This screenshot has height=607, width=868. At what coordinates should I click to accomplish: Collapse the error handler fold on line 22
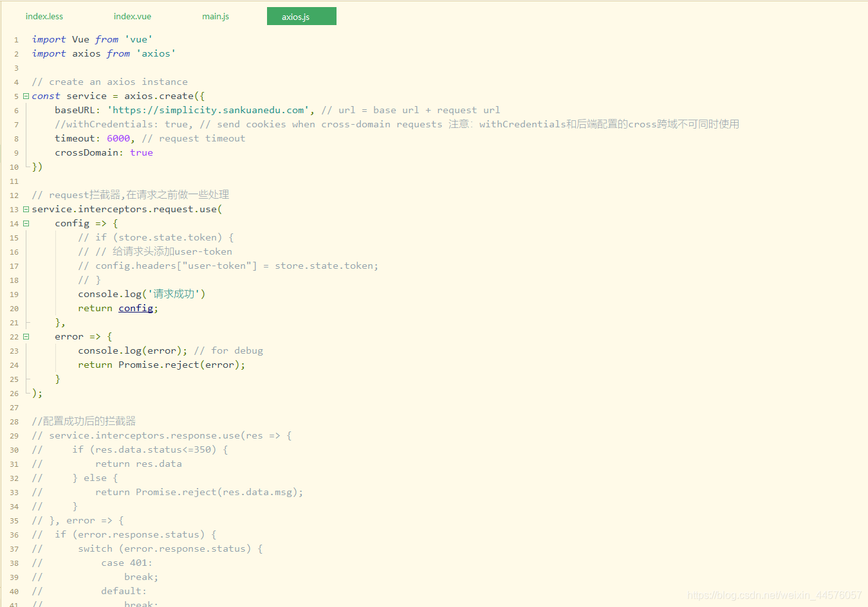click(26, 336)
